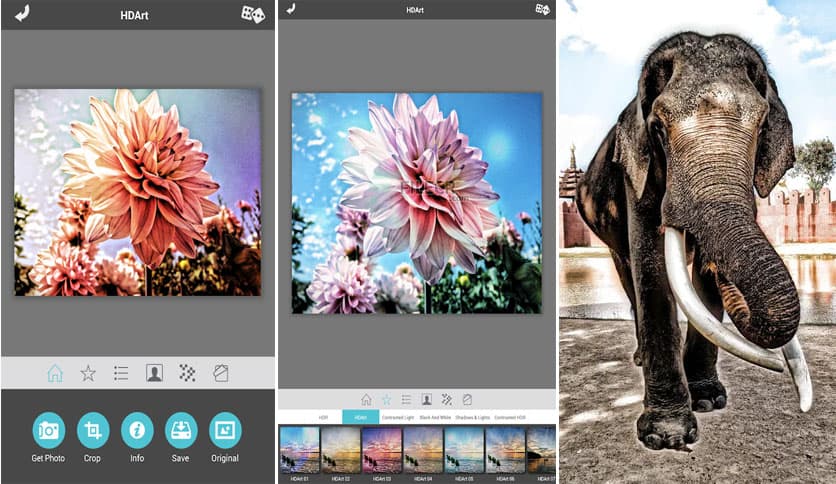This screenshot has width=836, height=484.
Task: Switch to the HDR filter category tab
Action: tap(323, 417)
